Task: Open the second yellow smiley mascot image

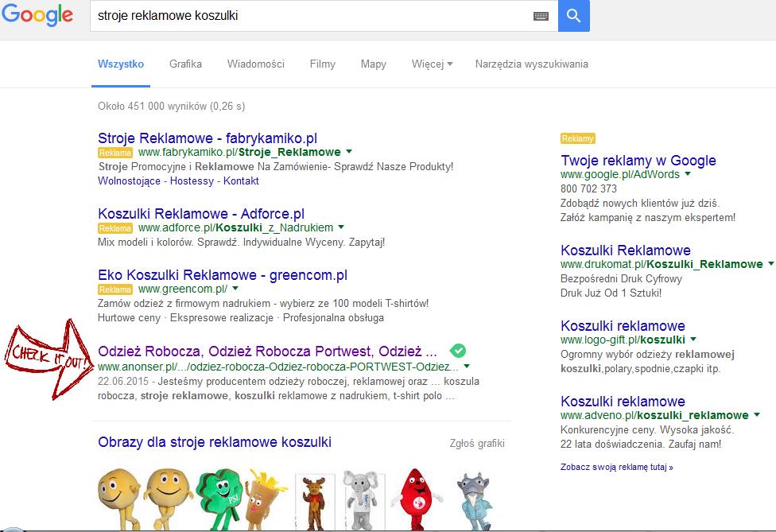Action: [x=167, y=499]
